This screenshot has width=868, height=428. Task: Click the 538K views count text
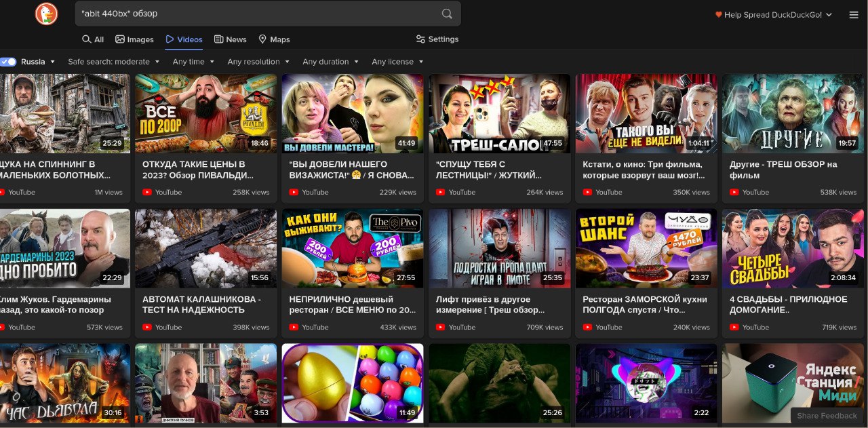[x=838, y=192]
